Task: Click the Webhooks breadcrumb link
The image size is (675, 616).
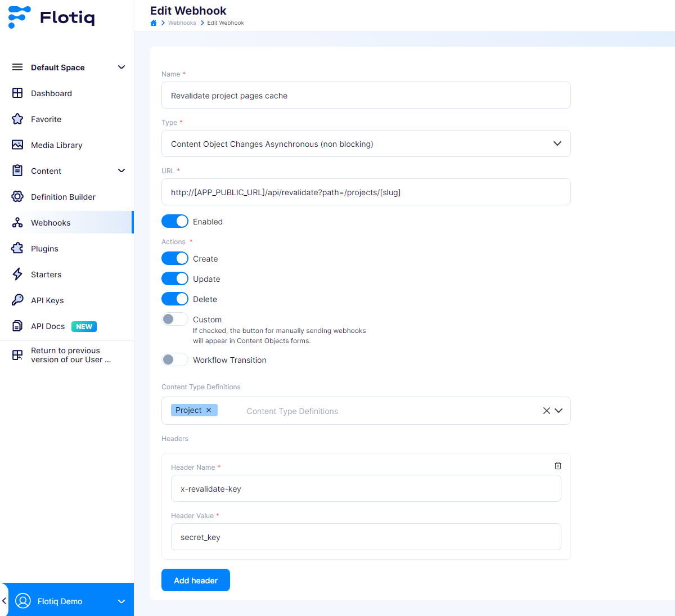Action: tap(182, 23)
